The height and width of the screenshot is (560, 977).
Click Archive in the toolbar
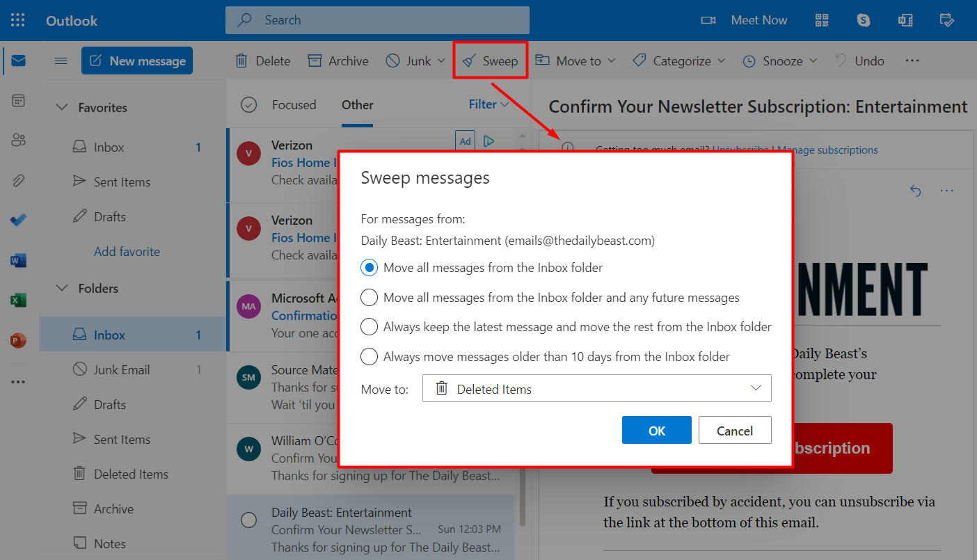pos(338,61)
